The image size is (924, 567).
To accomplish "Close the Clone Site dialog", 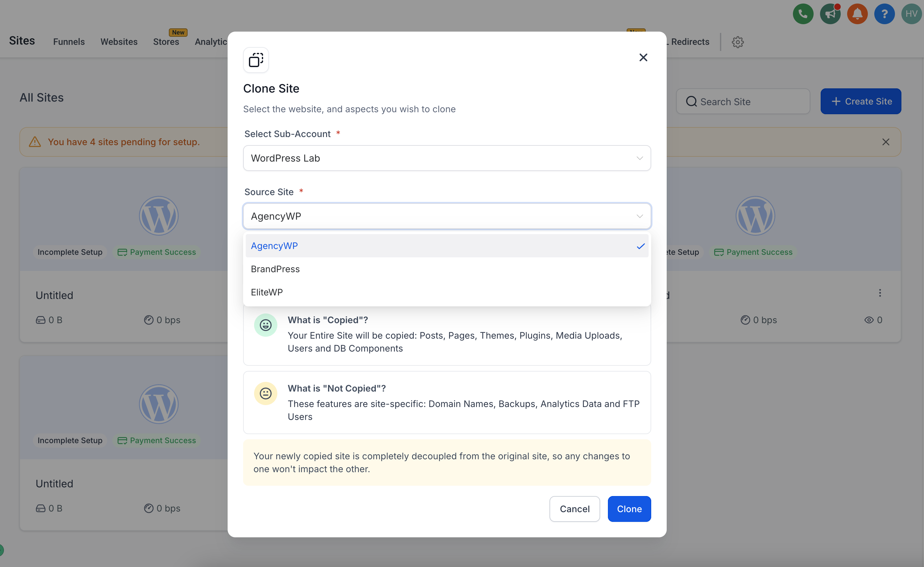I will 643,57.
